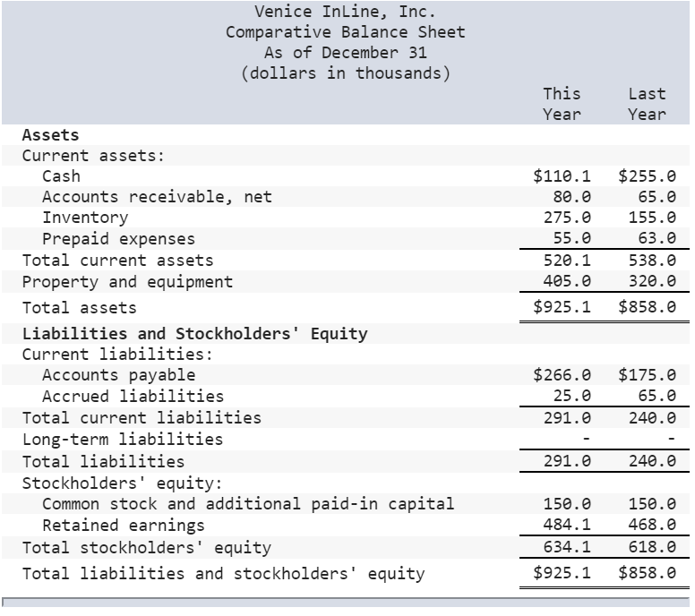Viewport: 695px width, 616px height.
Task: Select the 'Total stockholders' equity' label
Action: tap(146, 548)
